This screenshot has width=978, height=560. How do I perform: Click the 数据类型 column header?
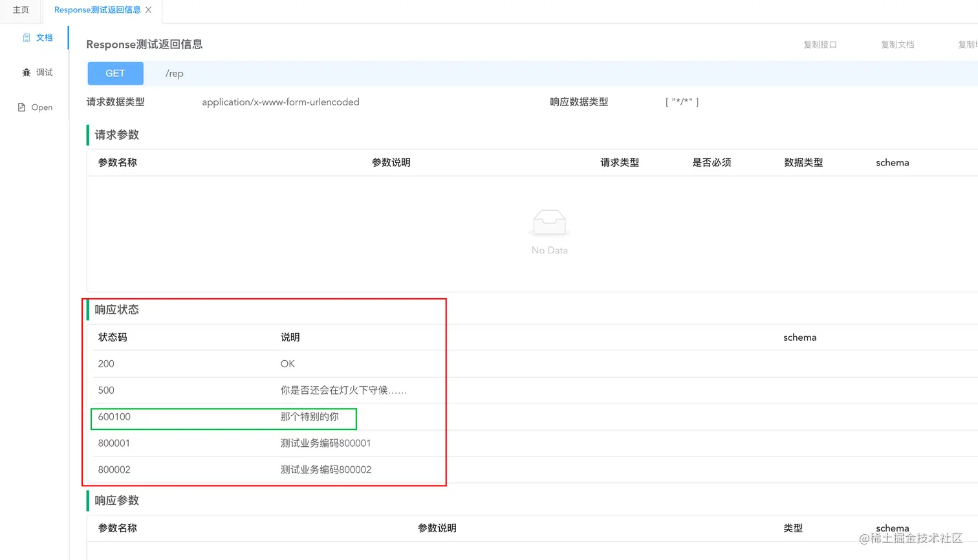tap(803, 162)
